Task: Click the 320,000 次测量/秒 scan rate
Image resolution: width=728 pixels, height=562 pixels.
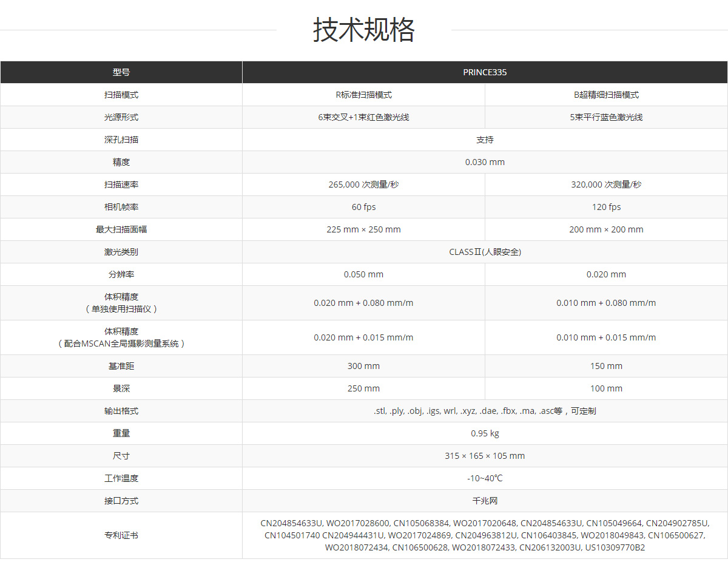Action: [x=606, y=185]
